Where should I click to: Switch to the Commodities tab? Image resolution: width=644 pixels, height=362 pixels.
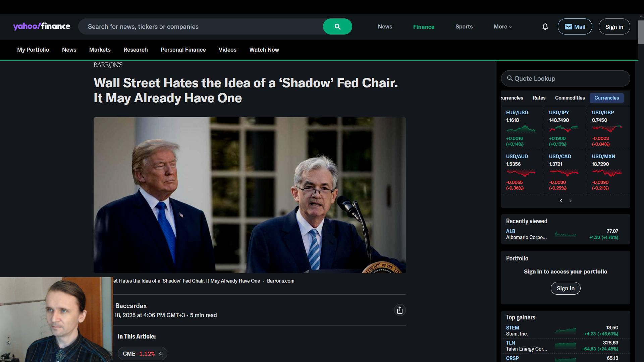pyautogui.click(x=570, y=98)
